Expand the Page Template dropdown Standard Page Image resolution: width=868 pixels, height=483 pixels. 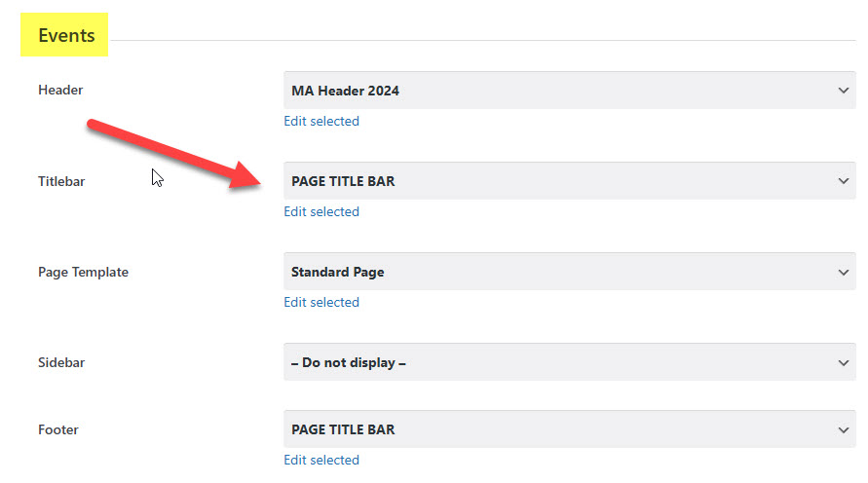point(570,272)
